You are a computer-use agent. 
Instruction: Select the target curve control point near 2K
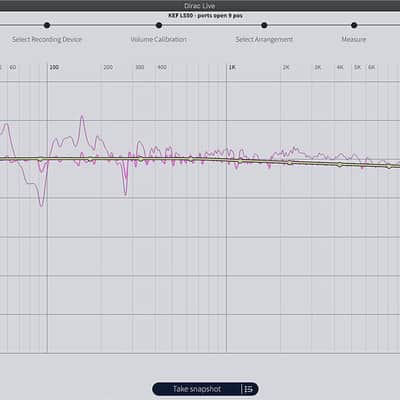[x=290, y=163]
